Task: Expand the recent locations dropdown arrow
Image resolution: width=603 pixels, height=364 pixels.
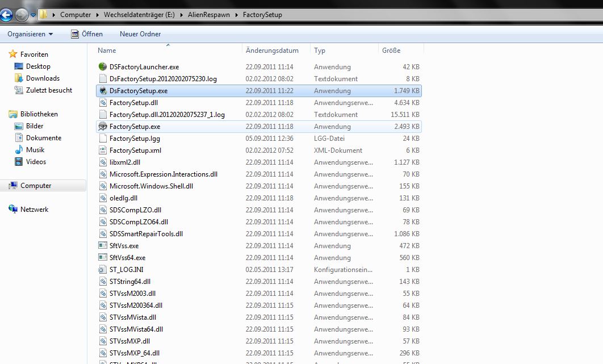Action: pyautogui.click(x=33, y=15)
